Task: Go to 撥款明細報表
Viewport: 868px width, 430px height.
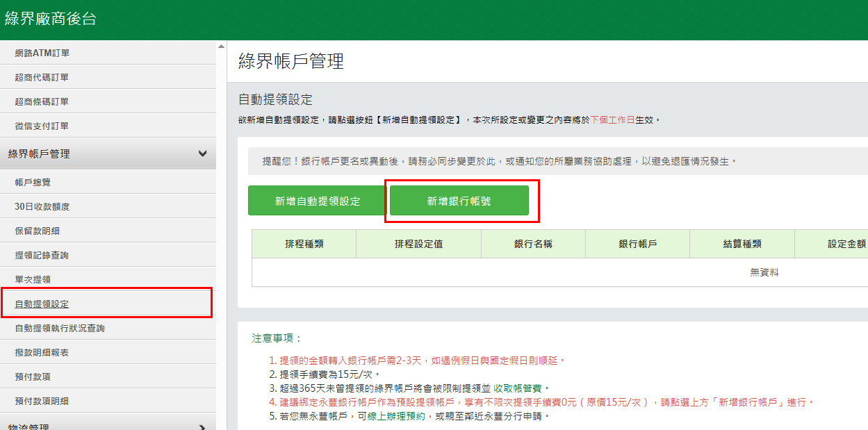Action: 108,353
